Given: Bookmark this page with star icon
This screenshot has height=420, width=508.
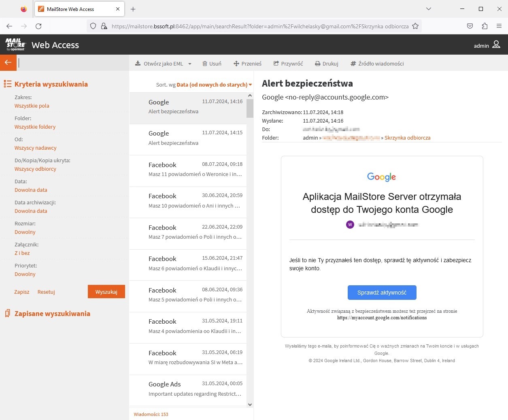Looking at the screenshot, I should [415, 26].
